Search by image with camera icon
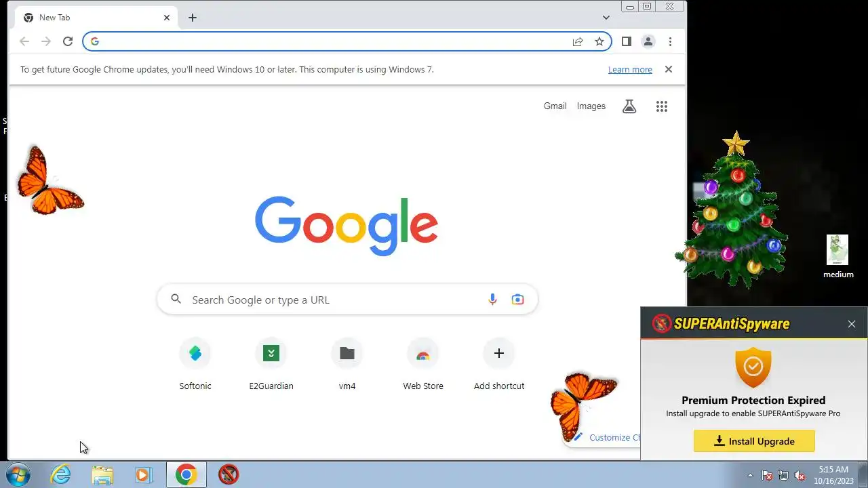The image size is (868, 488). point(517,300)
